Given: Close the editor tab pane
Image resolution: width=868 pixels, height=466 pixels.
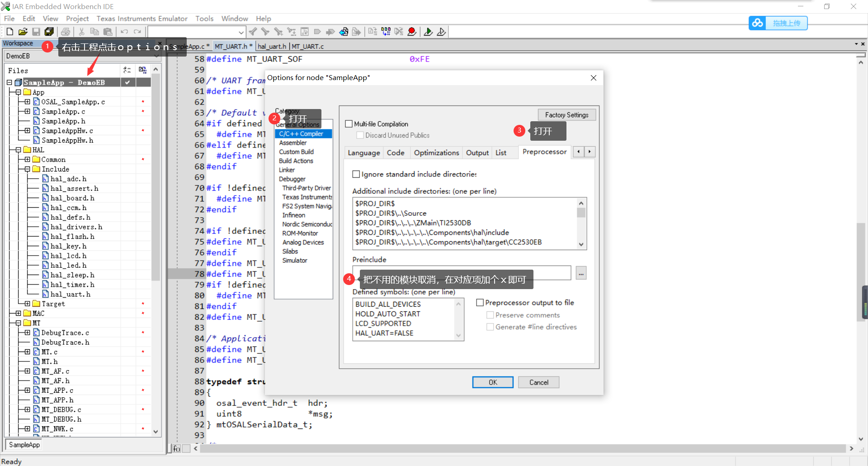Looking at the screenshot, I should click(863, 44).
